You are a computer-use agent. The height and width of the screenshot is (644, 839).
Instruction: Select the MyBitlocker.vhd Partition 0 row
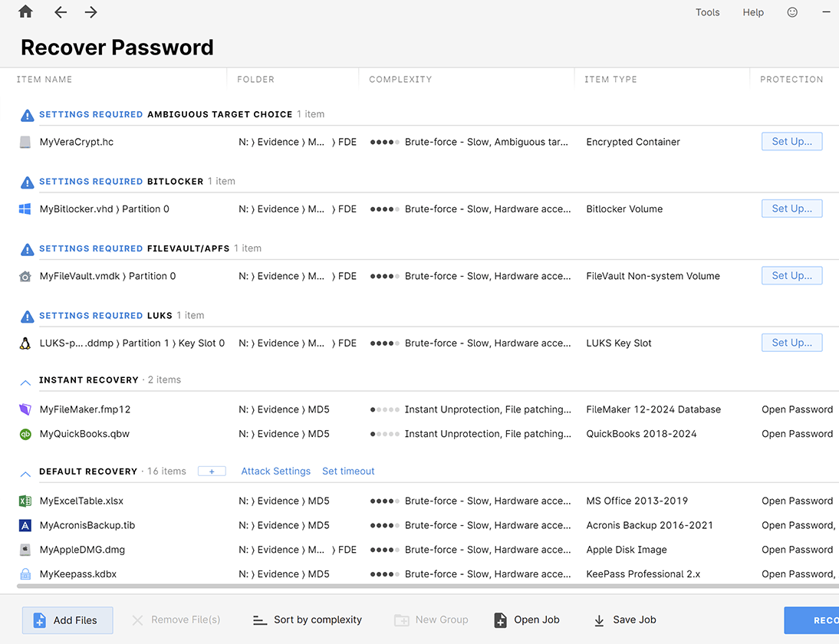click(104, 209)
